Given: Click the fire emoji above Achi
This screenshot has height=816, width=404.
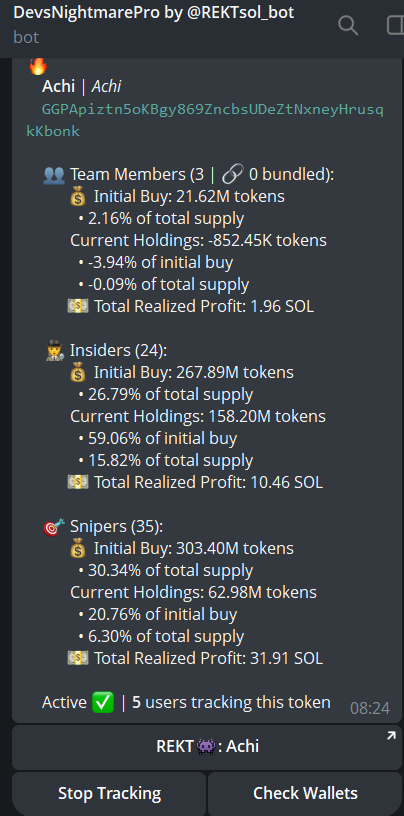Looking at the screenshot, I should tap(38, 66).
